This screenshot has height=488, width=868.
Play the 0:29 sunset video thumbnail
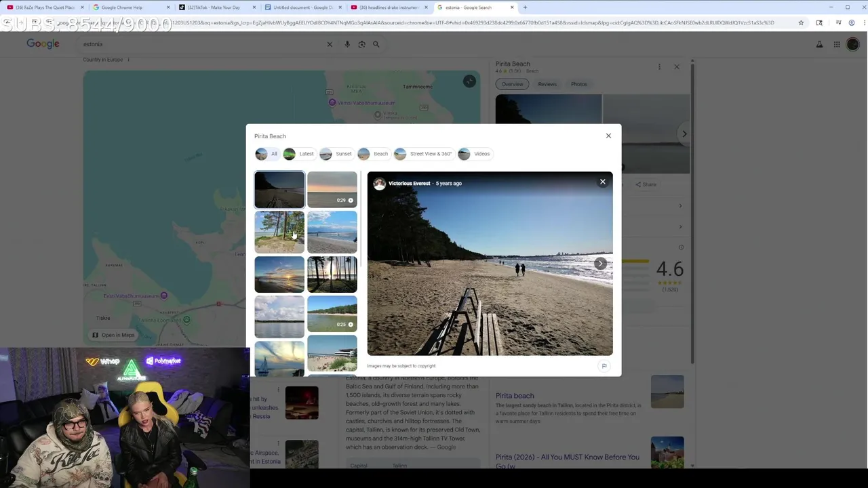[332, 189]
